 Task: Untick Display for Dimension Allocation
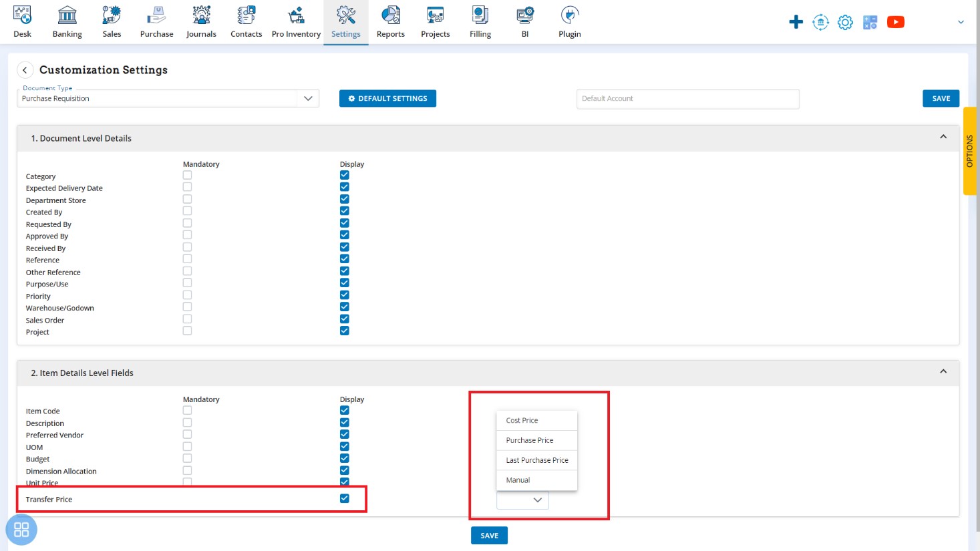coord(345,471)
